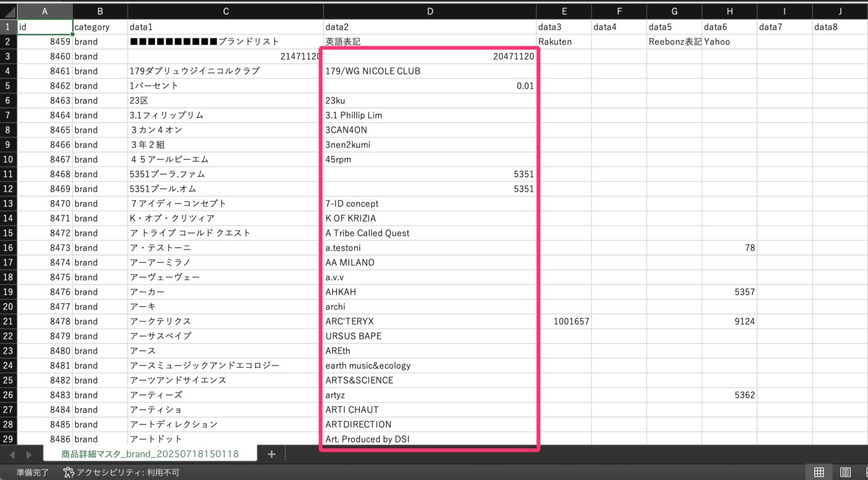Viewport: 868px width, 480px height.
Task: Select cell '3CAN4ON'
Action: click(x=430, y=130)
